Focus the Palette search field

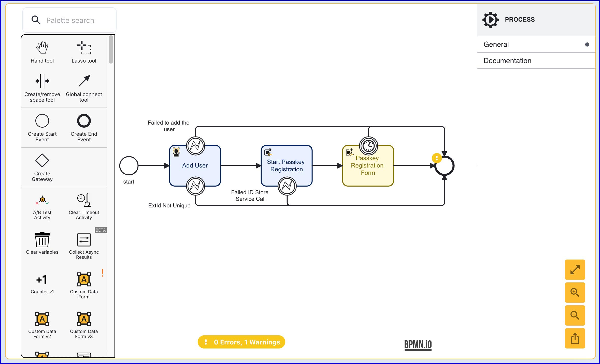pos(69,20)
